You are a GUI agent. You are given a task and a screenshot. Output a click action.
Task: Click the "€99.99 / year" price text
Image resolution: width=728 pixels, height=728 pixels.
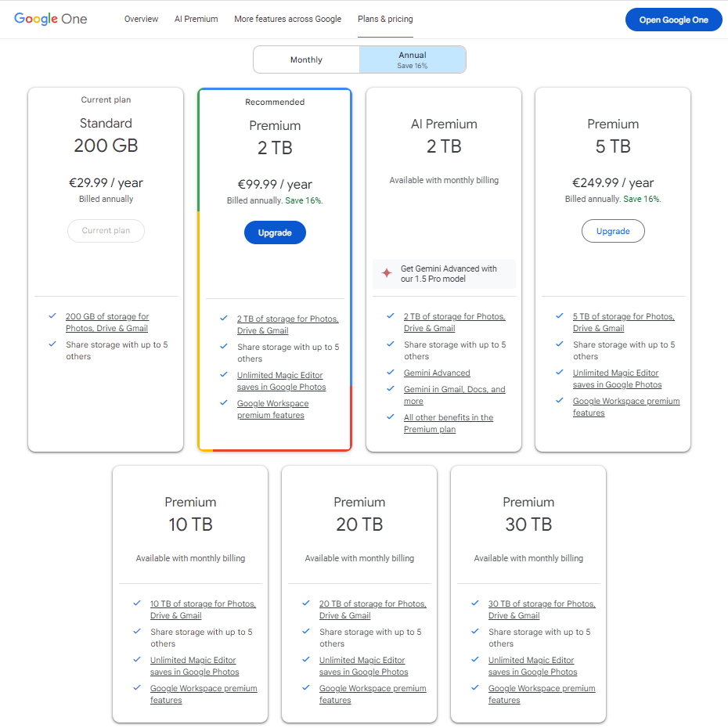click(x=275, y=184)
